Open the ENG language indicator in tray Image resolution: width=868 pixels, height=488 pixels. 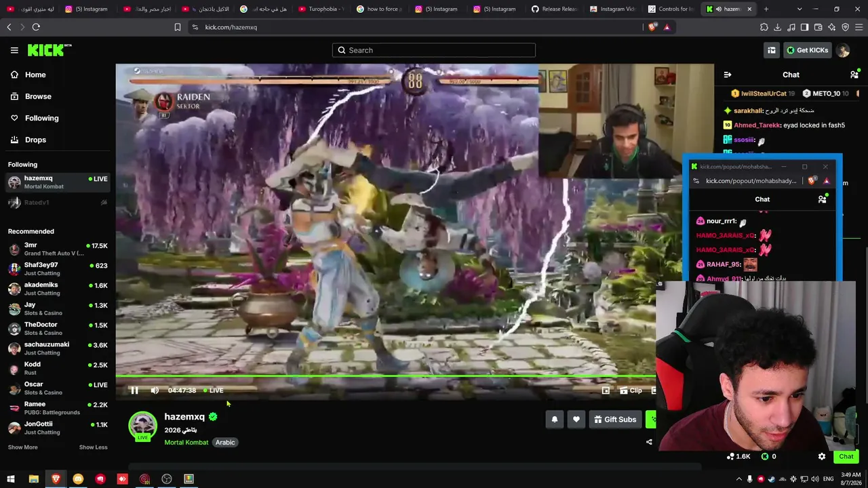[829, 479]
